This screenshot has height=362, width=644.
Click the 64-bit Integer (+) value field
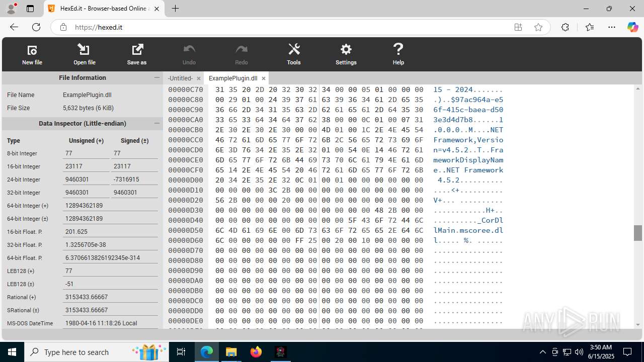110,206
